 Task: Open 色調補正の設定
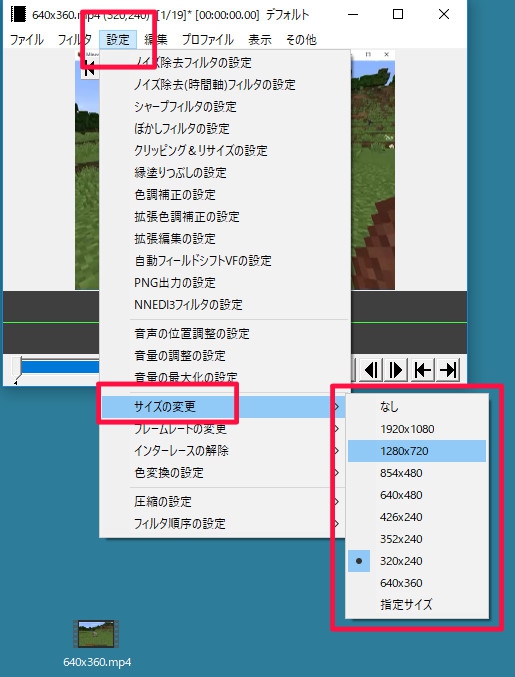pos(224,195)
